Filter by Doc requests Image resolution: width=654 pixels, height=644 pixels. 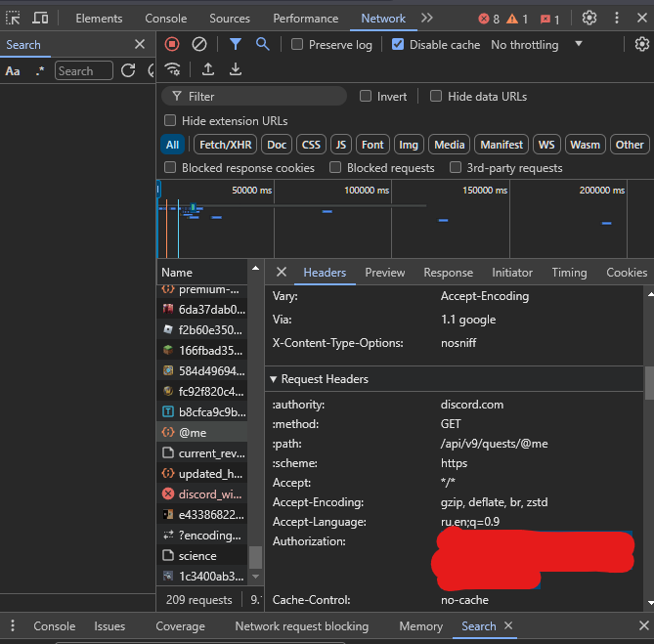click(277, 145)
